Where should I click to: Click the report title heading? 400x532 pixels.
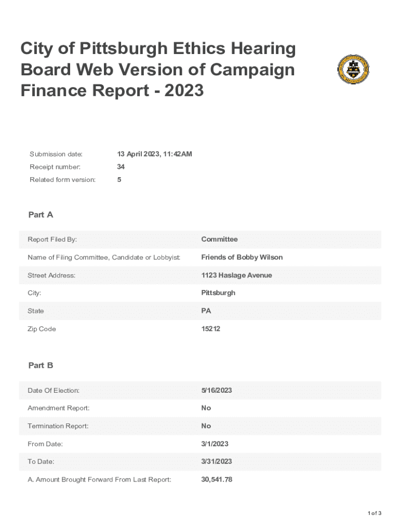[158, 70]
